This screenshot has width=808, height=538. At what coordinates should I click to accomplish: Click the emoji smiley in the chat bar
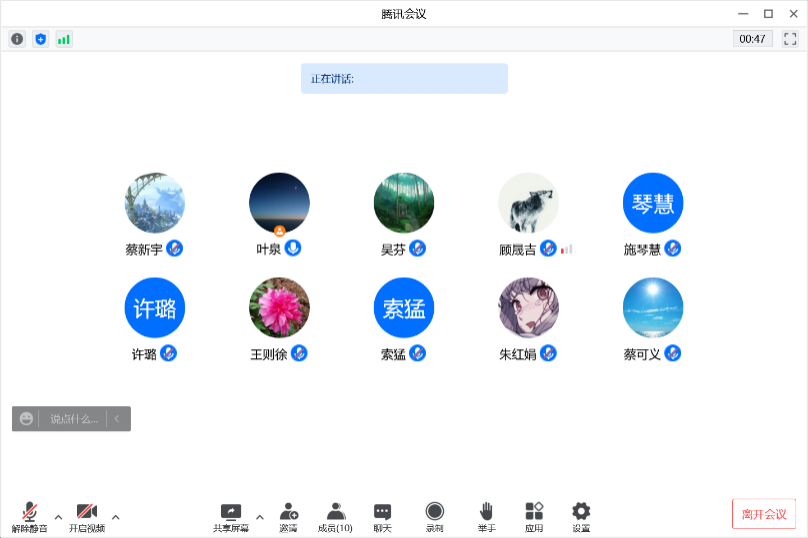[26, 419]
